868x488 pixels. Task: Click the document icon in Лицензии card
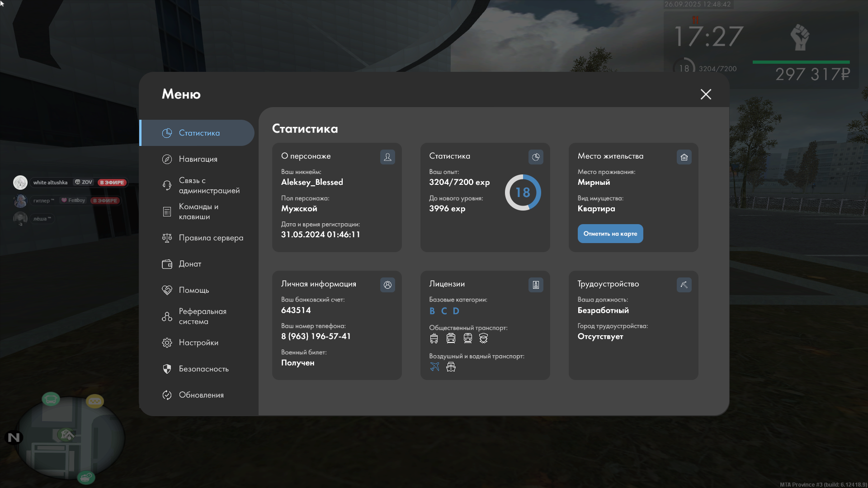tap(536, 285)
